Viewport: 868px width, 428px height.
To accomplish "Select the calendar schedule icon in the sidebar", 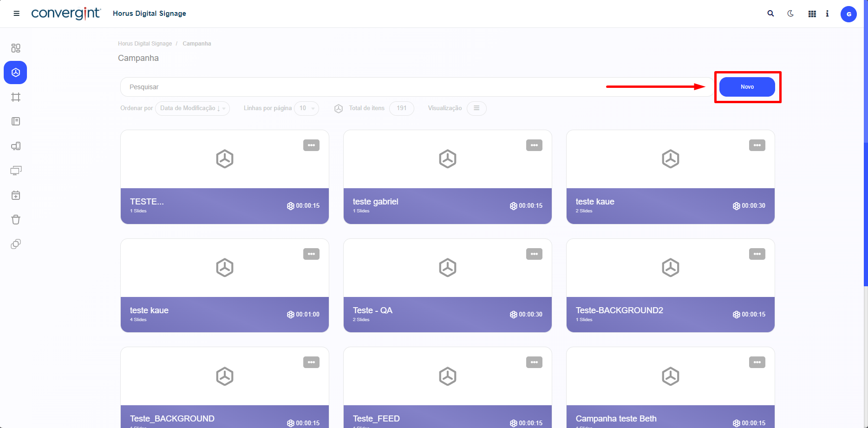I will tap(16, 195).
